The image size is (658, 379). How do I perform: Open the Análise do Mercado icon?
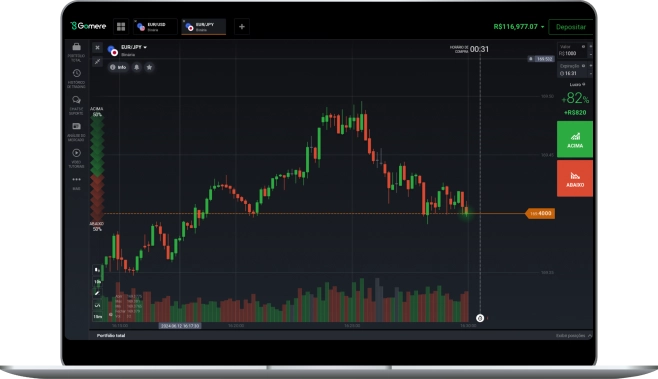76,126
